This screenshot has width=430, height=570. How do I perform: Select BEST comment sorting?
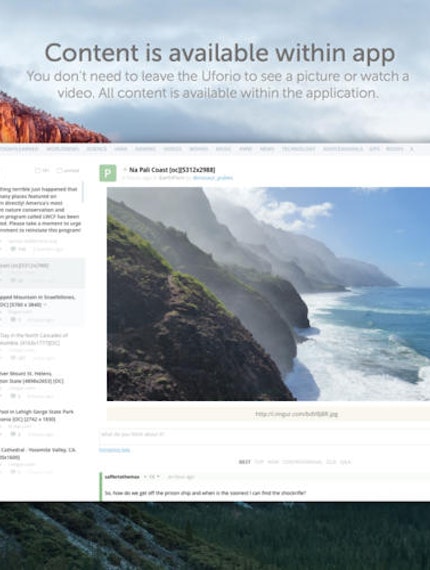click(244, 462)
